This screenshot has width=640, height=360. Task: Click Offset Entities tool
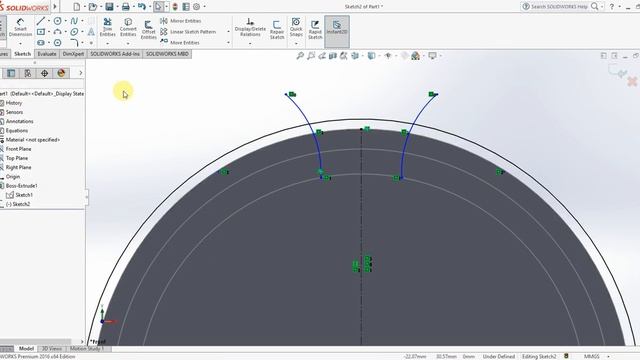click(x=149, y=29)
